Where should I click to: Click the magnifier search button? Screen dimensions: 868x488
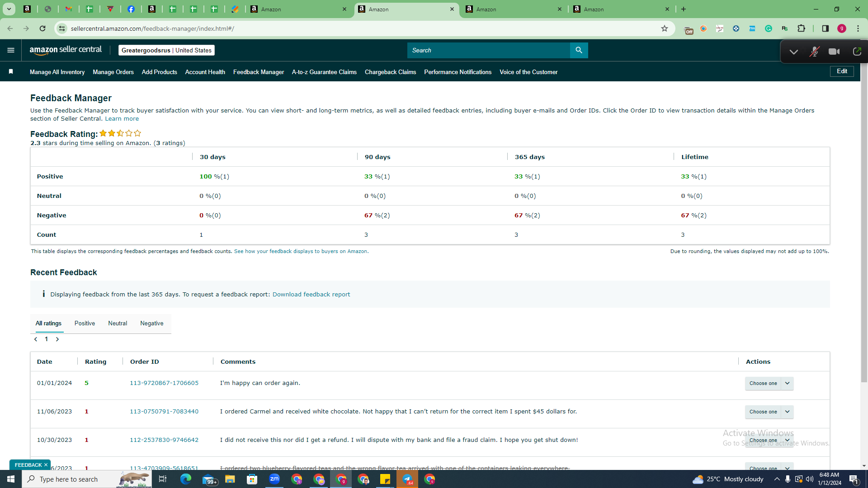579,50
